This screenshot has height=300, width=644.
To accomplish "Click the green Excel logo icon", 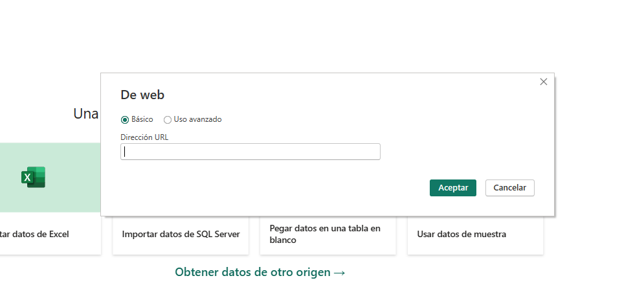I will click(34, 177).
